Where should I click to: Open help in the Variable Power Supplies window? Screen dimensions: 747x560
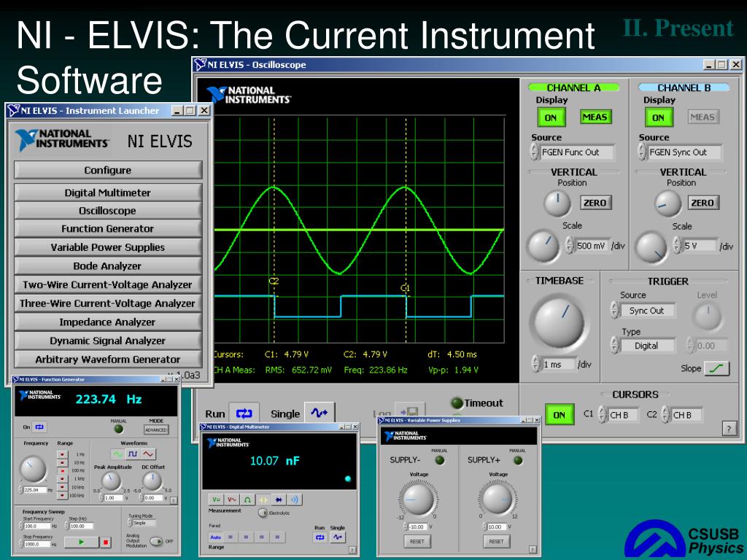pyautogui.click(x=532, y=549)
